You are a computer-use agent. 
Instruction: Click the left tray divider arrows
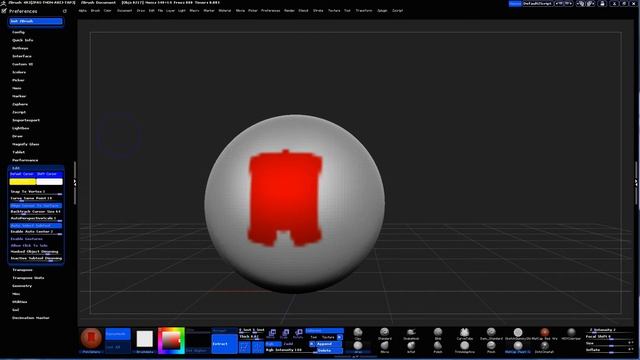point(75,183)
